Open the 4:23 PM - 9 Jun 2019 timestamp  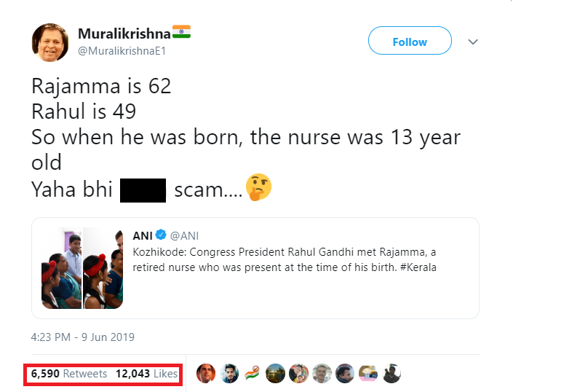point(82,337)
